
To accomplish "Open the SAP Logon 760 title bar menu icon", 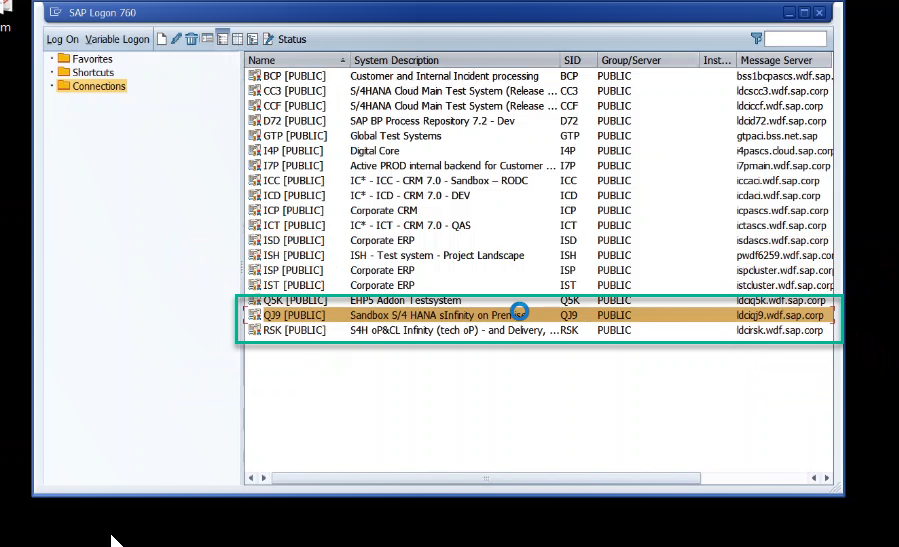I will (55, 12).
